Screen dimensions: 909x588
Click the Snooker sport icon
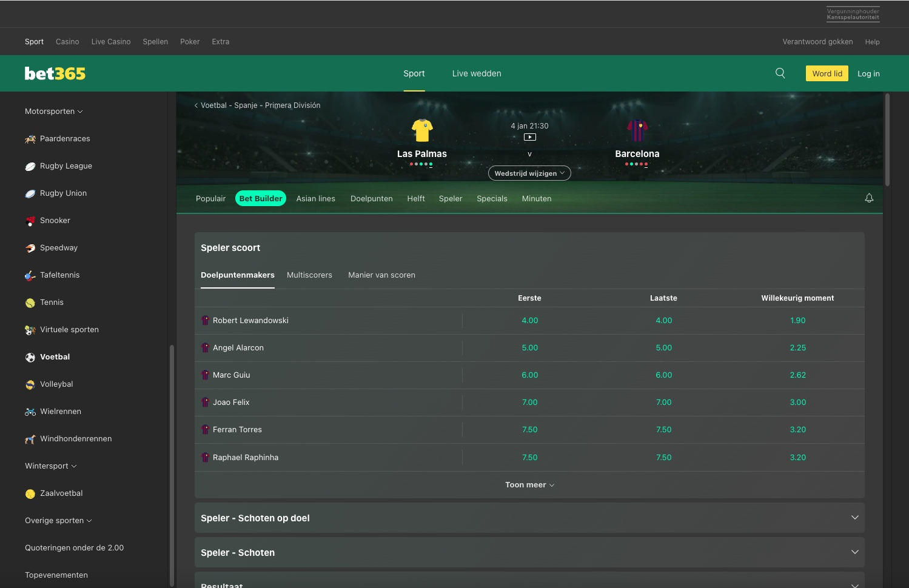tap(30, 220)
